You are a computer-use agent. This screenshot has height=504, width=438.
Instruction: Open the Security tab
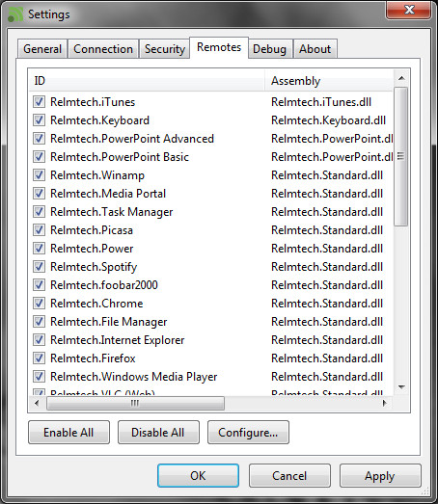164,49
